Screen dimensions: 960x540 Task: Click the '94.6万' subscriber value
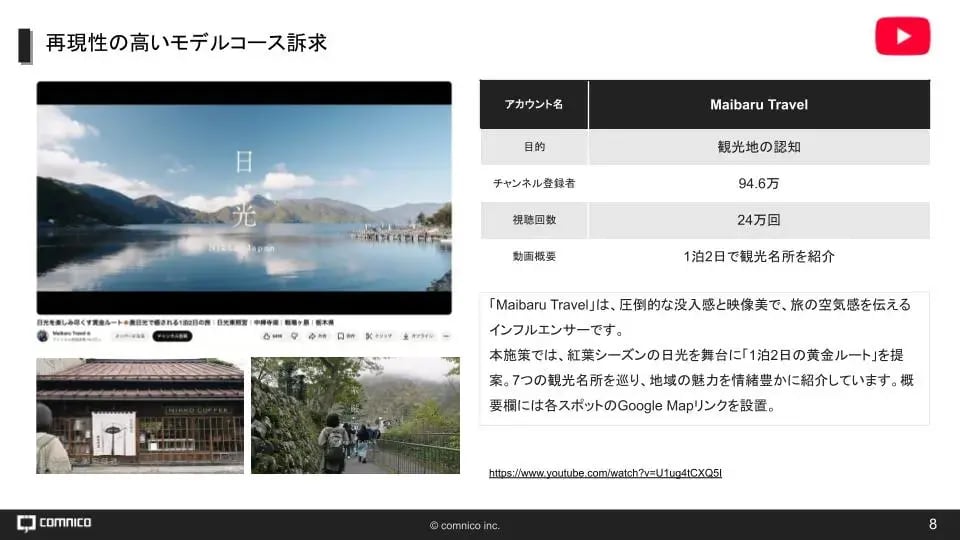point(759,184)
